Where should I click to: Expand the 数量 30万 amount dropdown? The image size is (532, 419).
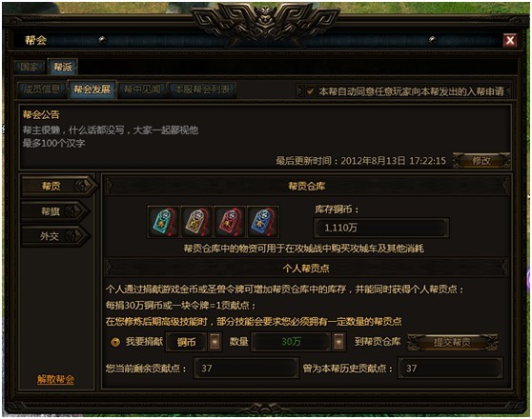pyautogui.click(x=338, y=342)
